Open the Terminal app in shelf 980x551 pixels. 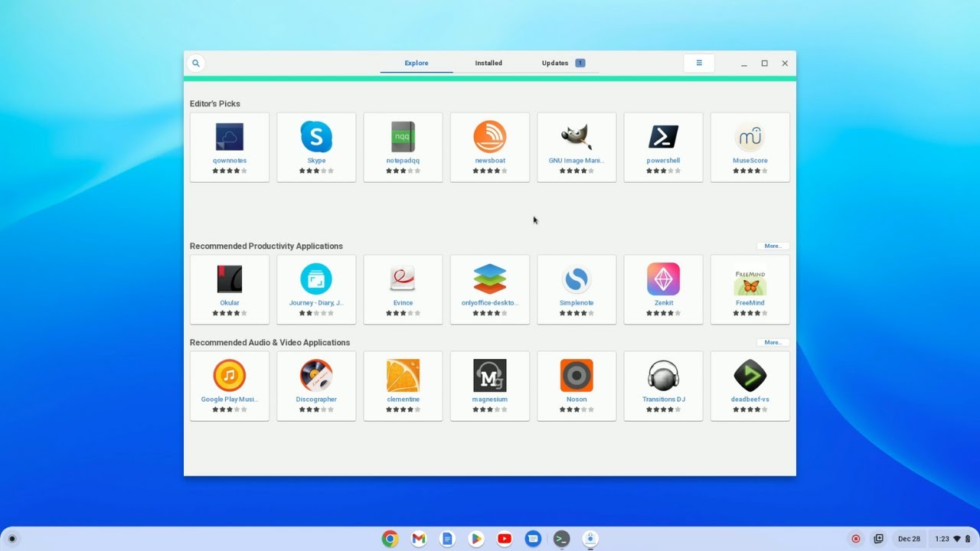coord(561,539)
